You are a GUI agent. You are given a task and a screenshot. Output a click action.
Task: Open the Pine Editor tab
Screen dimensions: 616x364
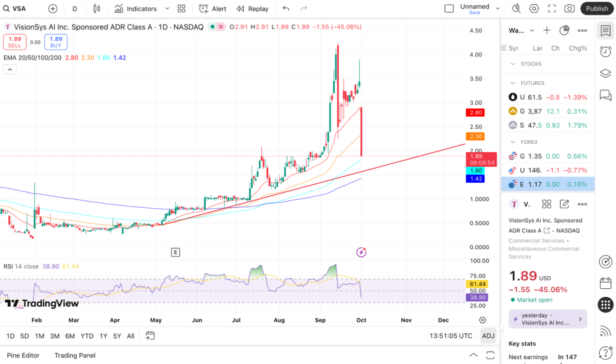(23, 355)
